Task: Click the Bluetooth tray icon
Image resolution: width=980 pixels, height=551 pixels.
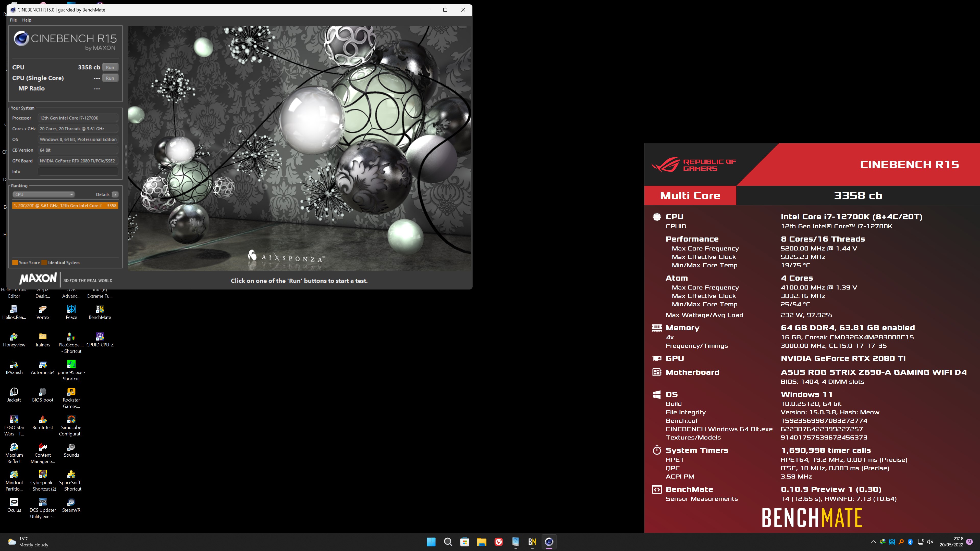Action: 910,542
